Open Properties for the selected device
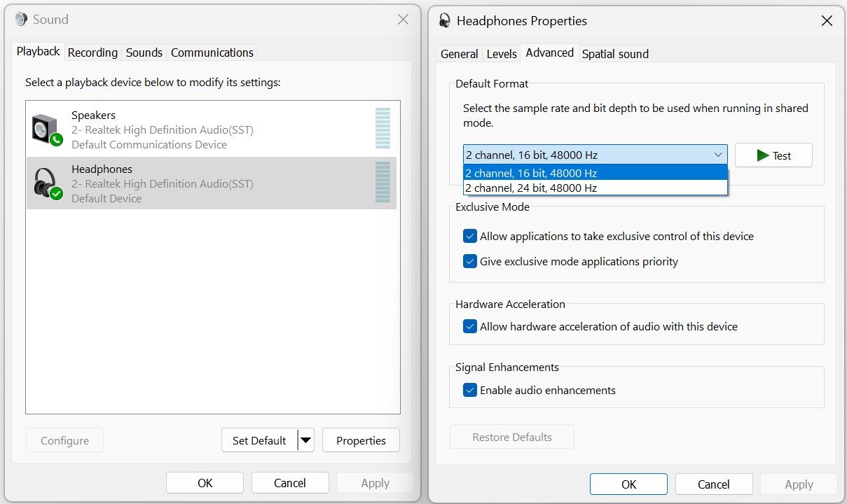The height and width of the screenshot is (504, 847). (361, 440)
